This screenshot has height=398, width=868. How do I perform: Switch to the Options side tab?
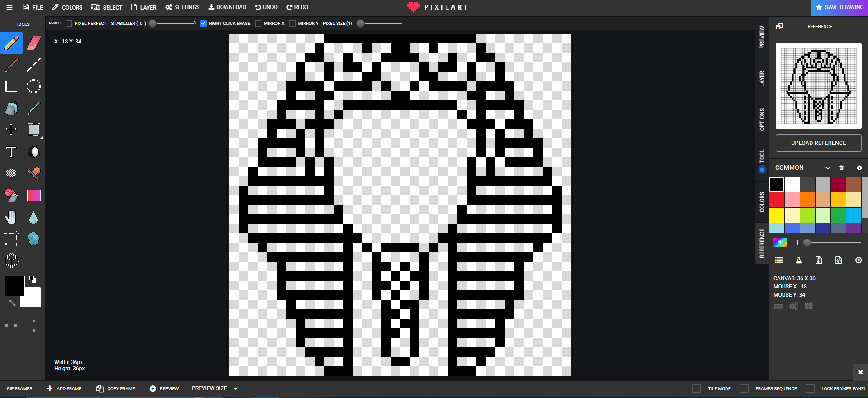pyautogui.click(x=762, y=120)
